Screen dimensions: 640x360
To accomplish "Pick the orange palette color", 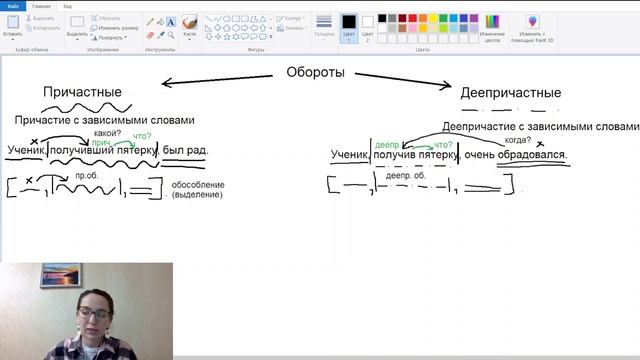I will [x=423, y=18].
